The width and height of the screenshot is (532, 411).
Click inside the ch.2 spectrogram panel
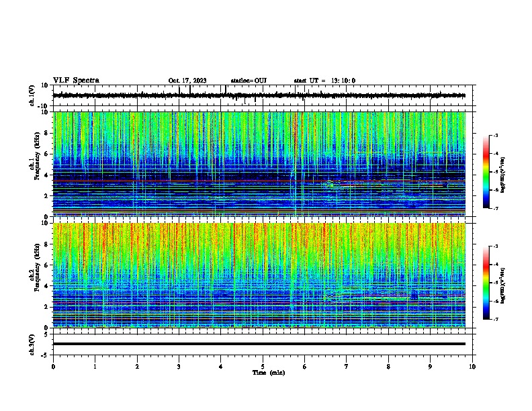[x=259, y=275]
